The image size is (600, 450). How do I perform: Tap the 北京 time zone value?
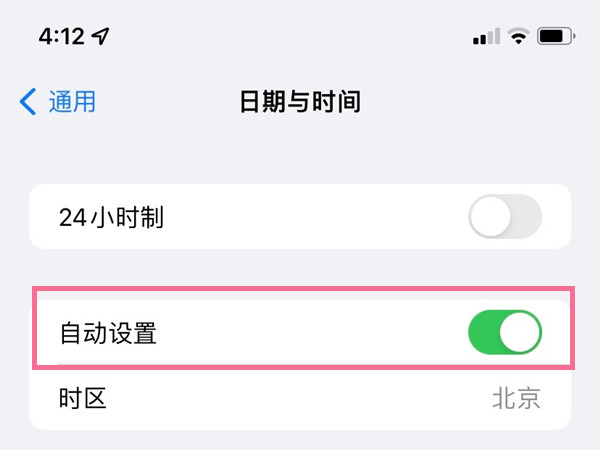pos(516,399)
